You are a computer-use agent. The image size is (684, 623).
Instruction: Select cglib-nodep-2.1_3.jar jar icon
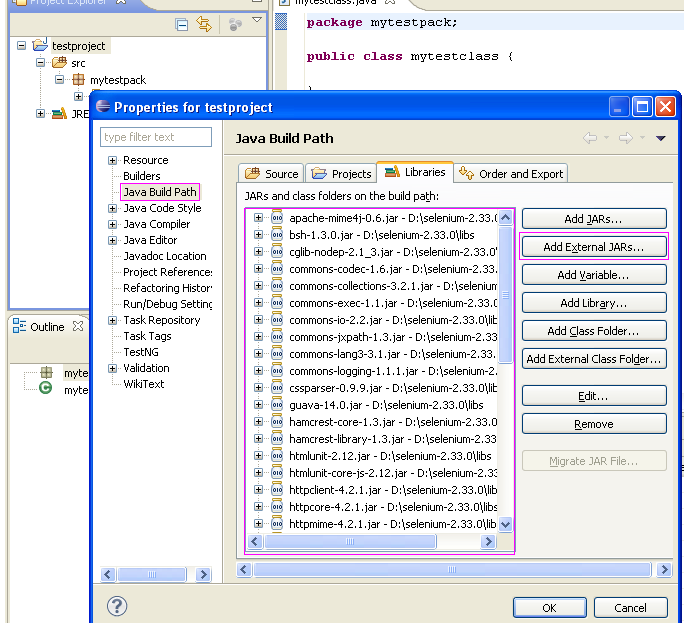pyautogui.click(x=277, y=252)
